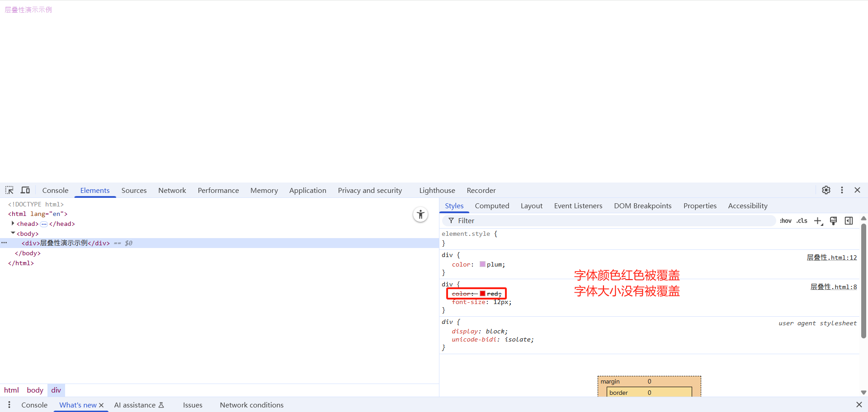Activate the inspect element picker icon
The height and width of the screenshot is (412, 868).
9,190
